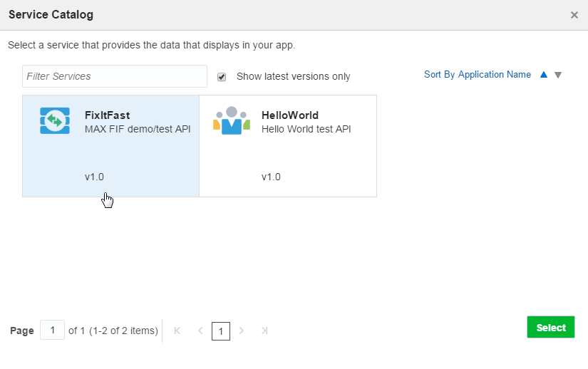Toggle Show latest versions only checkbox
Screen dimensions: 588x369
[222, 76]
